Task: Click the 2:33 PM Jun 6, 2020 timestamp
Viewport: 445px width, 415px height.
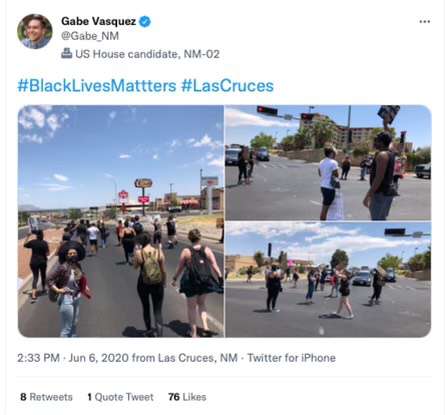Action: click(73, 358)
